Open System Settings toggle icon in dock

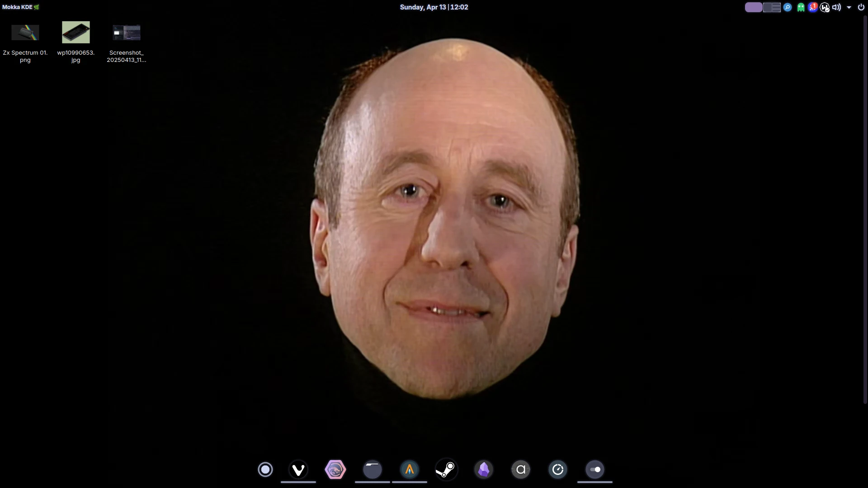pyautogui.click(x=595, y=469)
